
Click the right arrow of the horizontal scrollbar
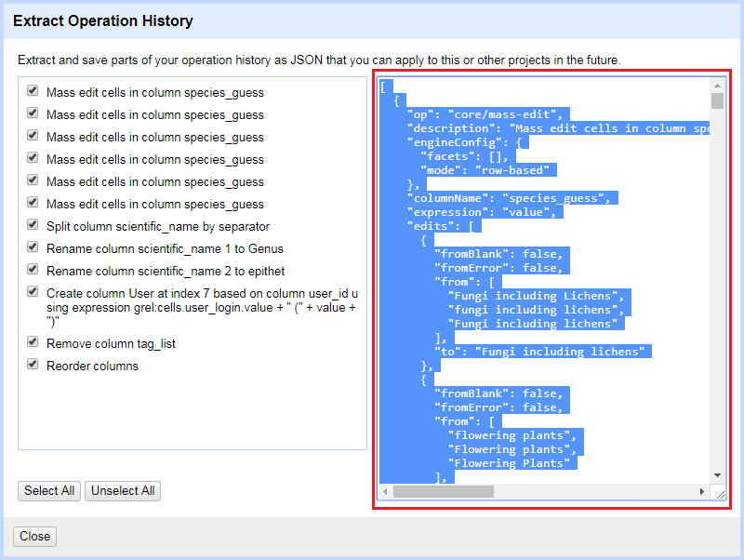[703, 490]
